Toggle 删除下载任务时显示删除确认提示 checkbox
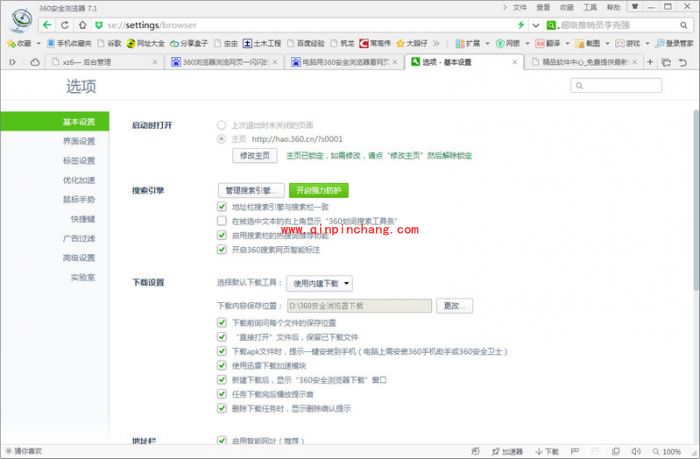 pos(222,408)
